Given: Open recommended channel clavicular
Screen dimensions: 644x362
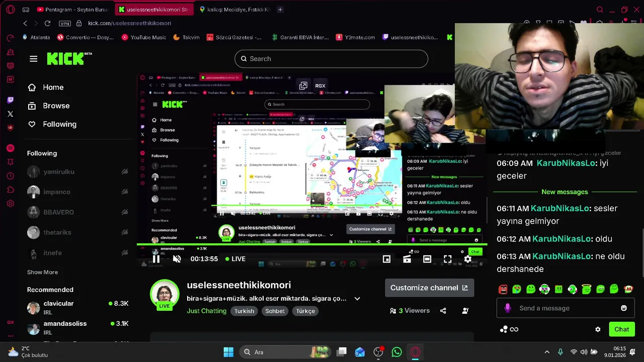Looking at the screenshot, I should tap(78, 308).
